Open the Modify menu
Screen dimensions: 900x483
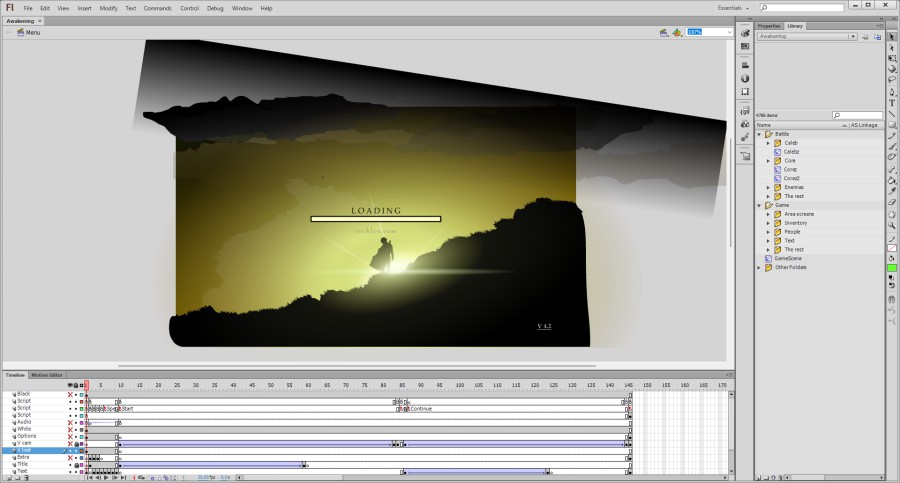pos(108,8)
